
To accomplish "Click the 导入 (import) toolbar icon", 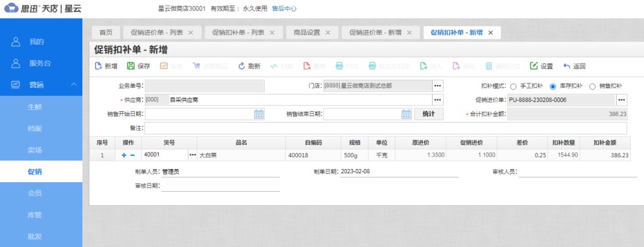I will 423,66.
